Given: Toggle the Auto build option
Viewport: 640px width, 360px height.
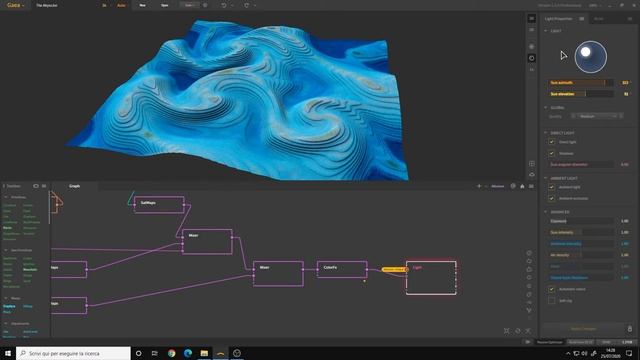Looking at the screenshot, I should click(x=121, y=5).
